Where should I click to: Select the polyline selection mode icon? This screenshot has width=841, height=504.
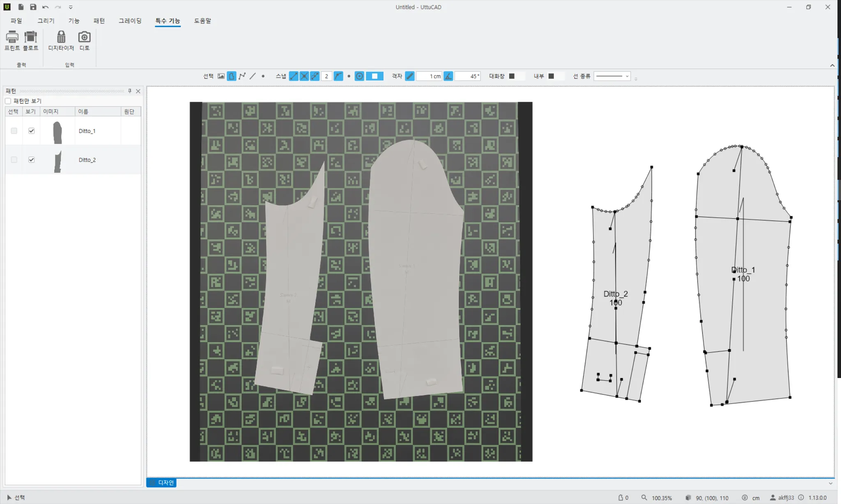click(x=242, y=76)
